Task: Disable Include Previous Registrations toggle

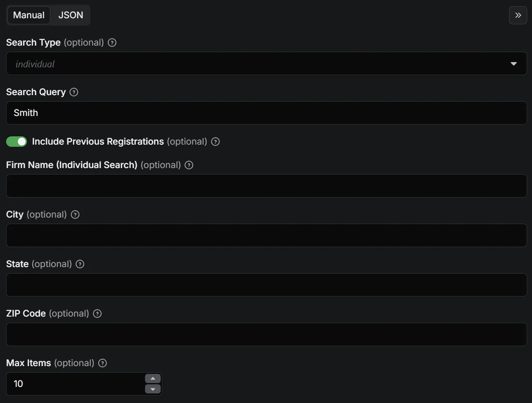Action: [x=17, y=142]
